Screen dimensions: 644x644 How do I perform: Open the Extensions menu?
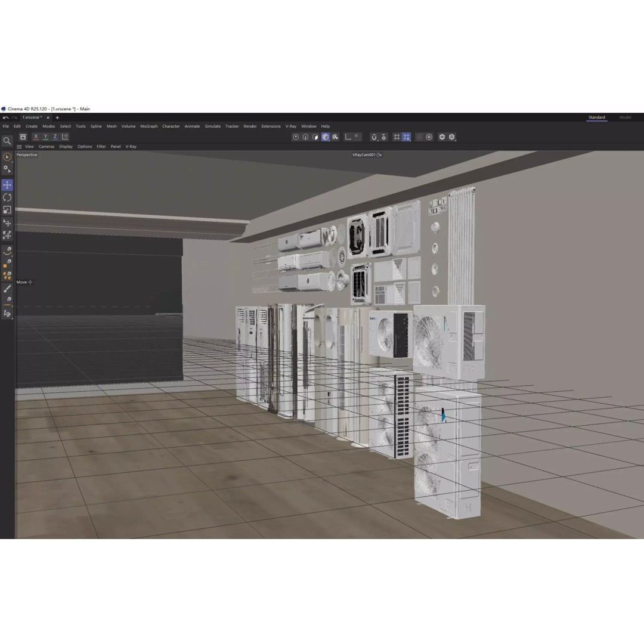coord(271,126)
